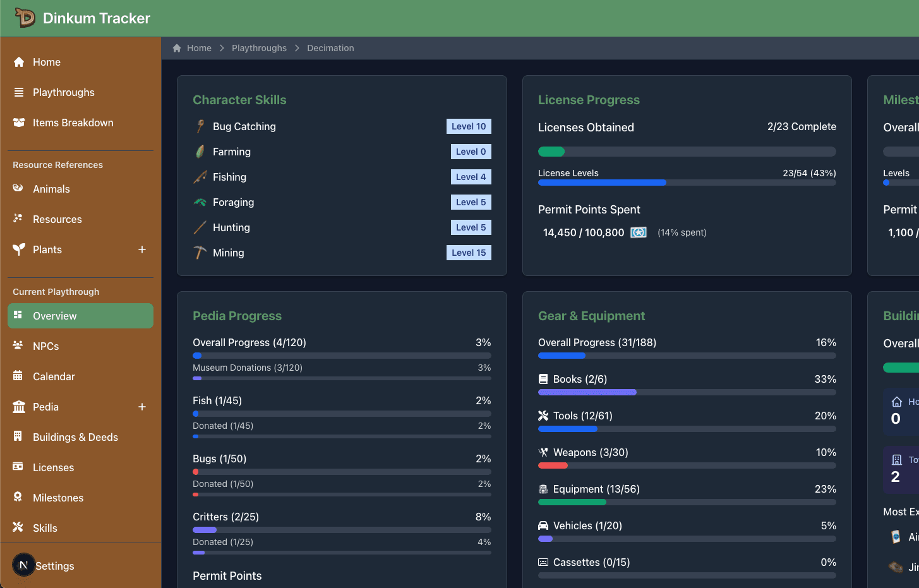Click the Dinkum Tracker logo icon

point(25,18)
